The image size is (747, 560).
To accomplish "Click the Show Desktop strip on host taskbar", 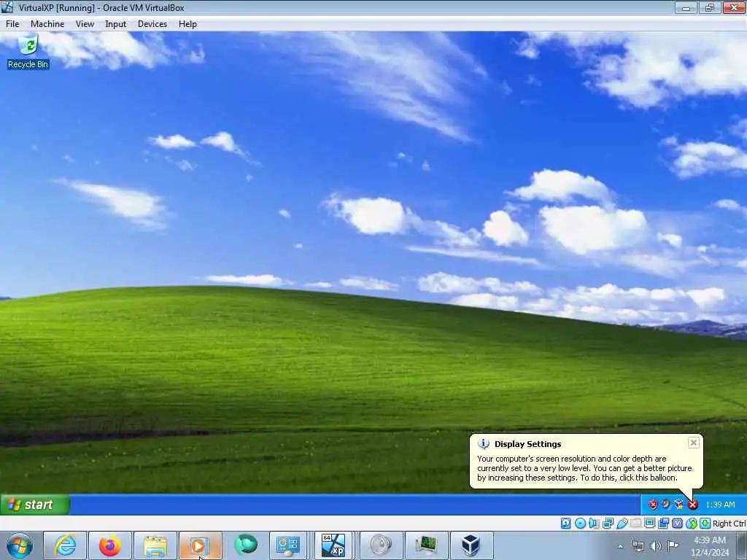I will pyautogui.click(x=742, y=546).
